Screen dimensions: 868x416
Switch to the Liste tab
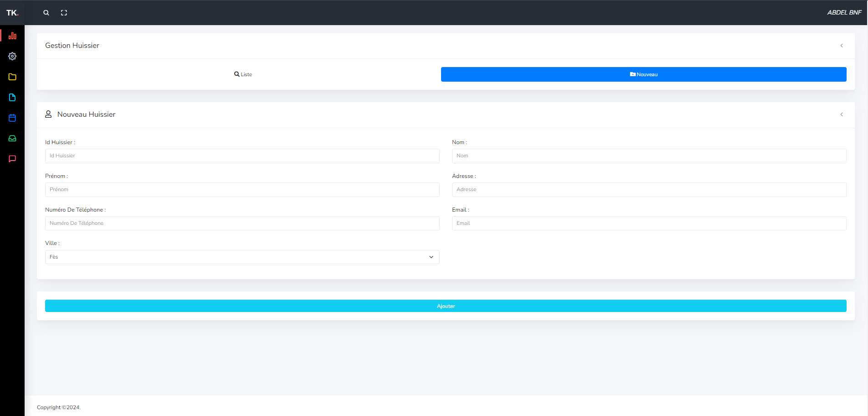243,74
